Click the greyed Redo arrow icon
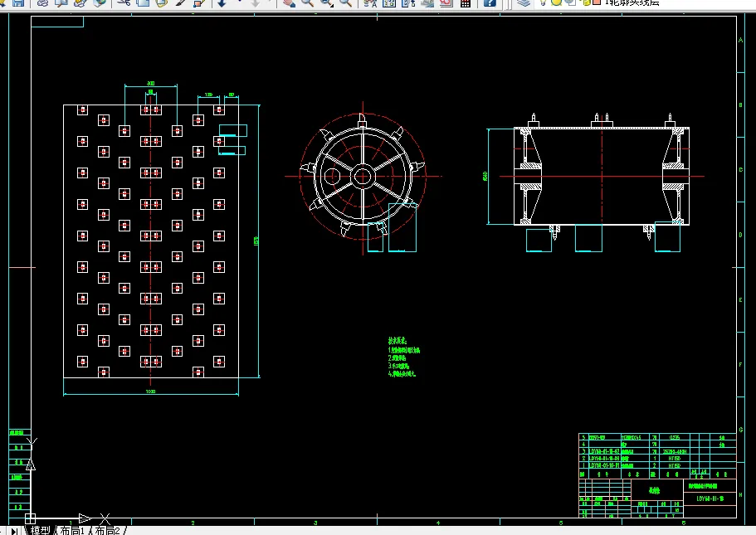 pos(256,2)
